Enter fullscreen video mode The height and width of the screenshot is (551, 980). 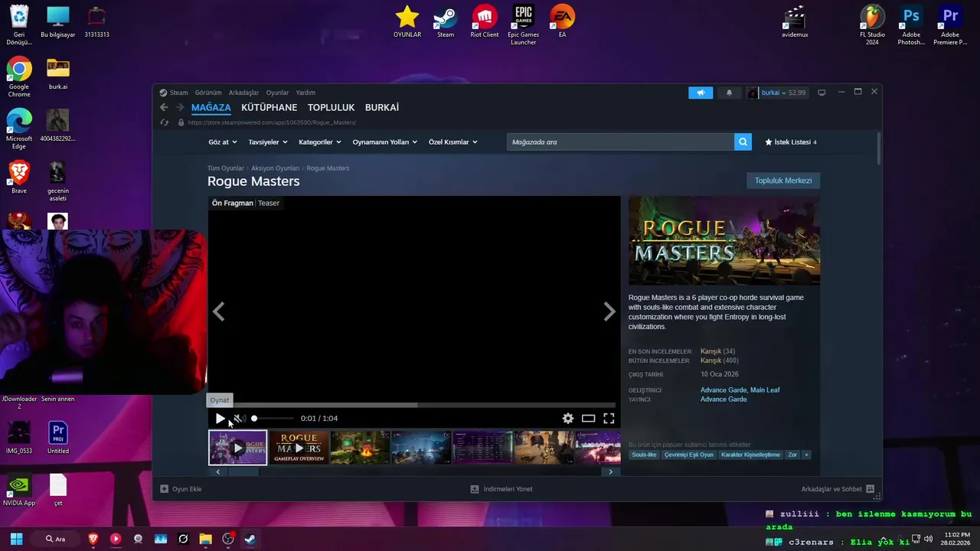pos(609,419)
